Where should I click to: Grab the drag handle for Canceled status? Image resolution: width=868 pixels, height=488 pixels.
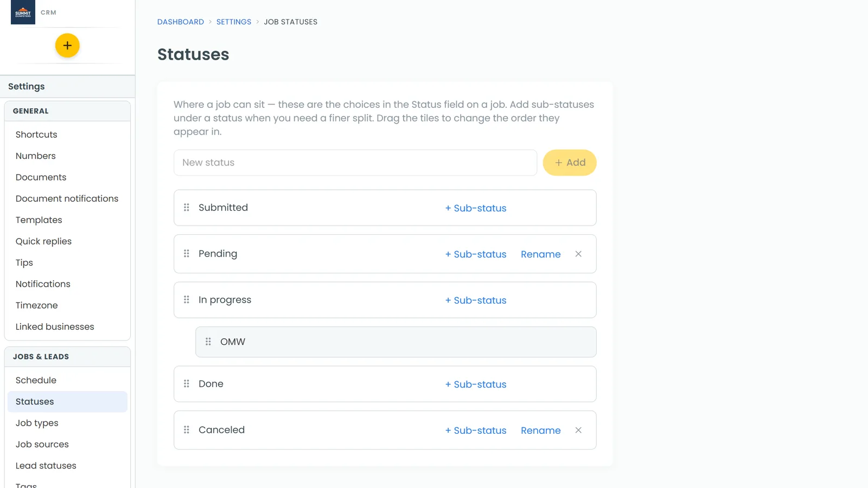(187, 429)
